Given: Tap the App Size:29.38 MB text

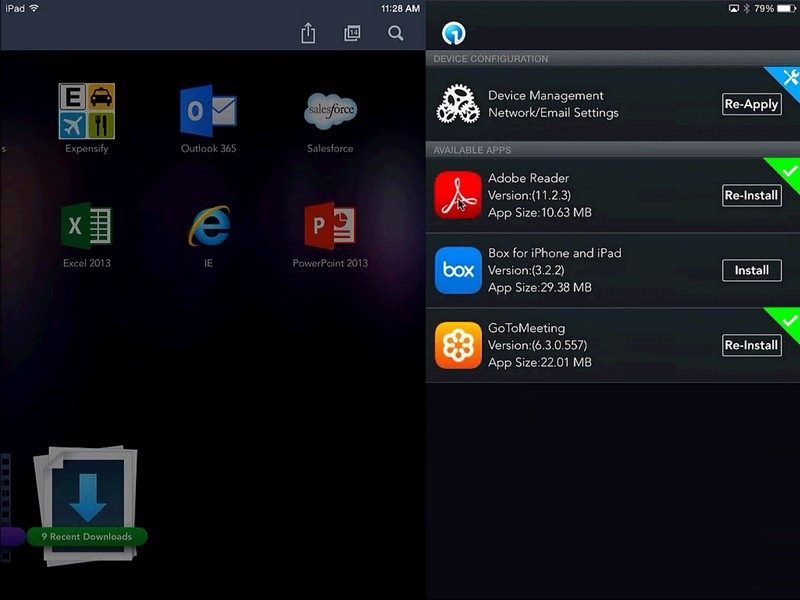Looking at the screenshot, I should pyautogui.click(x=540, y=288).
